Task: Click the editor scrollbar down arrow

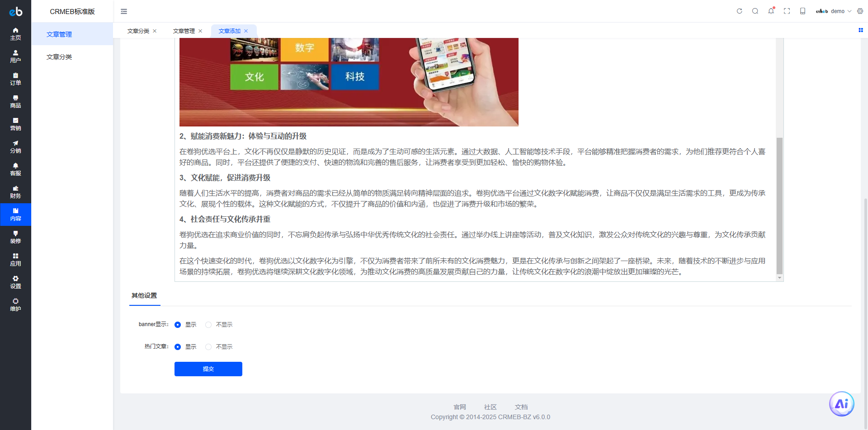Action: [x=779, y=278]
